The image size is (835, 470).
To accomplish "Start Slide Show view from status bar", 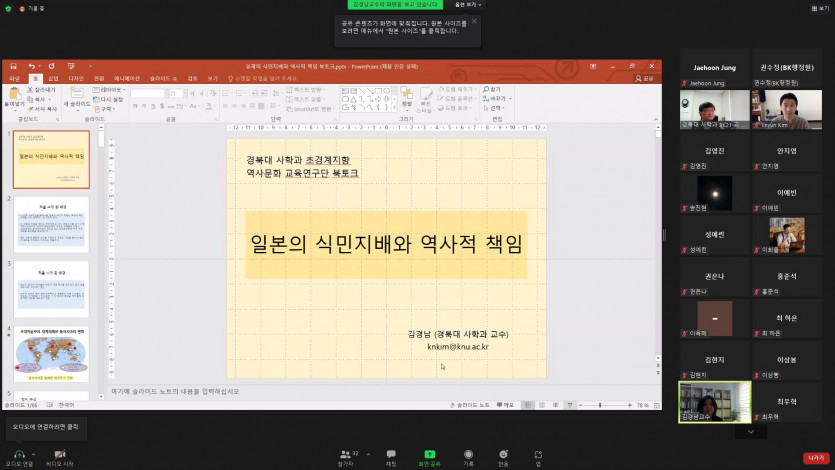I will click(x=569, y=405).
